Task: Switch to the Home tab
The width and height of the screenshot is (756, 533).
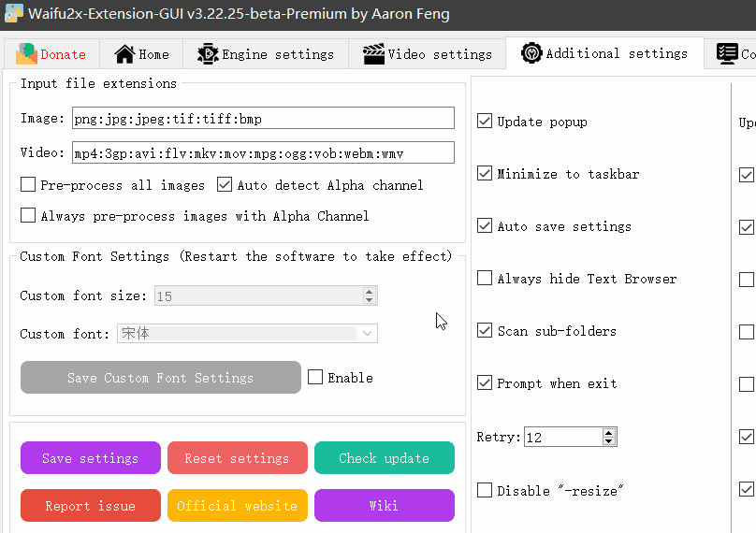Action: (x=141, y=54)
